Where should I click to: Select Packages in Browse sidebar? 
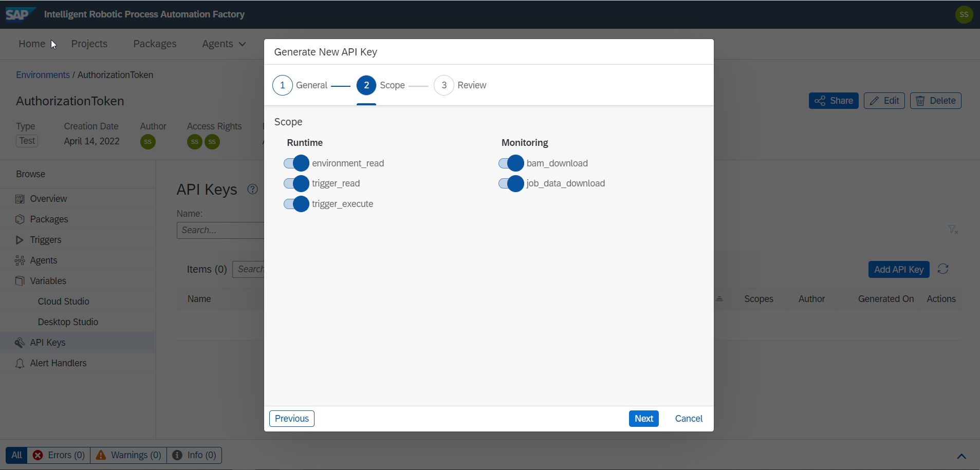(x=78, y=219)
